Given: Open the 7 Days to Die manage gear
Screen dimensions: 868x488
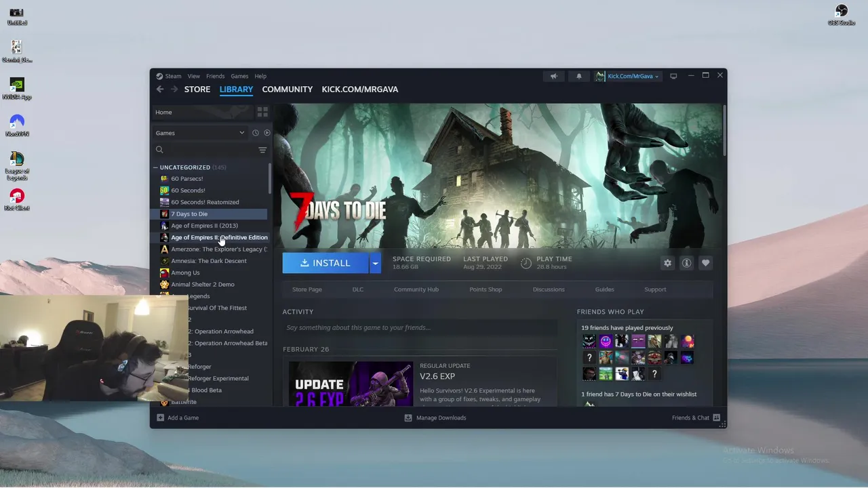Looking at the screenshot, I should (x=668, y=263).
